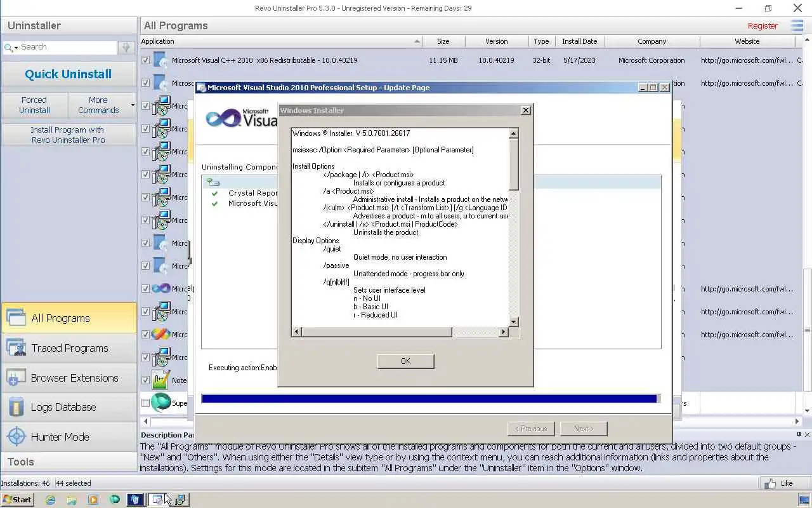
Task: Click the Quick Uninstall button
Action: [x=69, y=74]
